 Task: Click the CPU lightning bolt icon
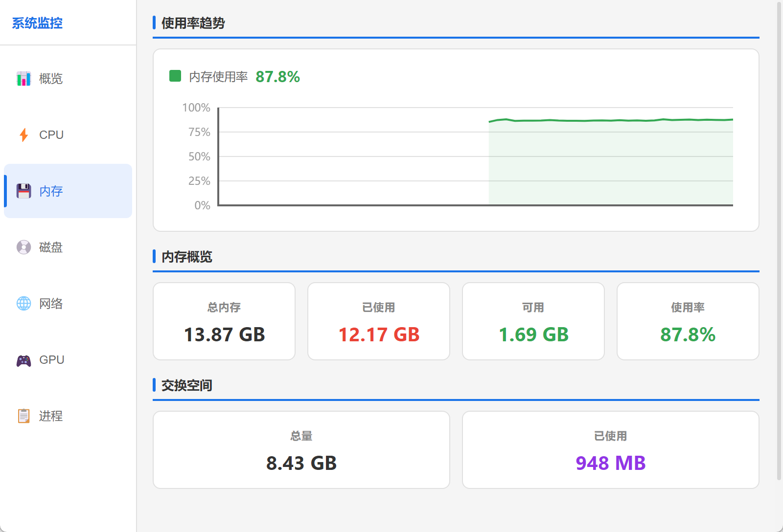[x=23, y=135]
